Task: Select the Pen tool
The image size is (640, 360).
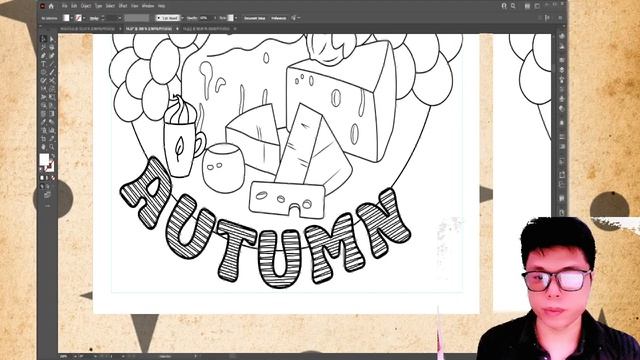Action: (x=44, y=55)
